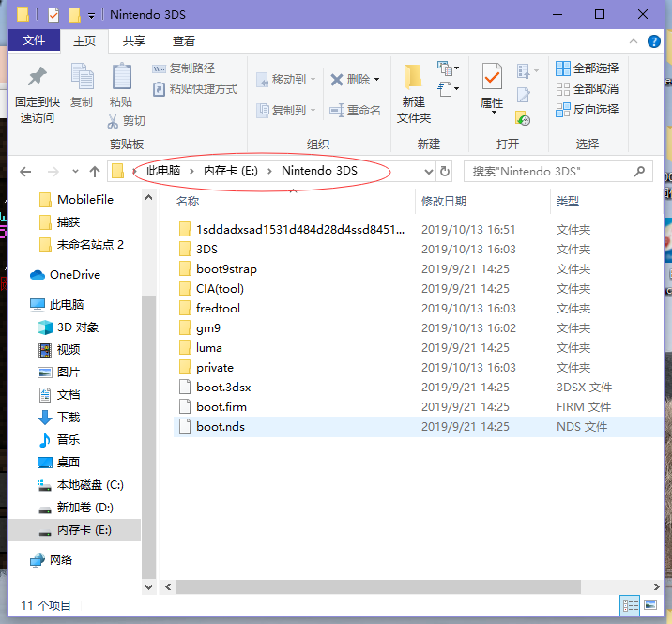Click the Edit icon in the Open (打开) group
This screenshot has height=624, width=672.
[x=524, y=95]
